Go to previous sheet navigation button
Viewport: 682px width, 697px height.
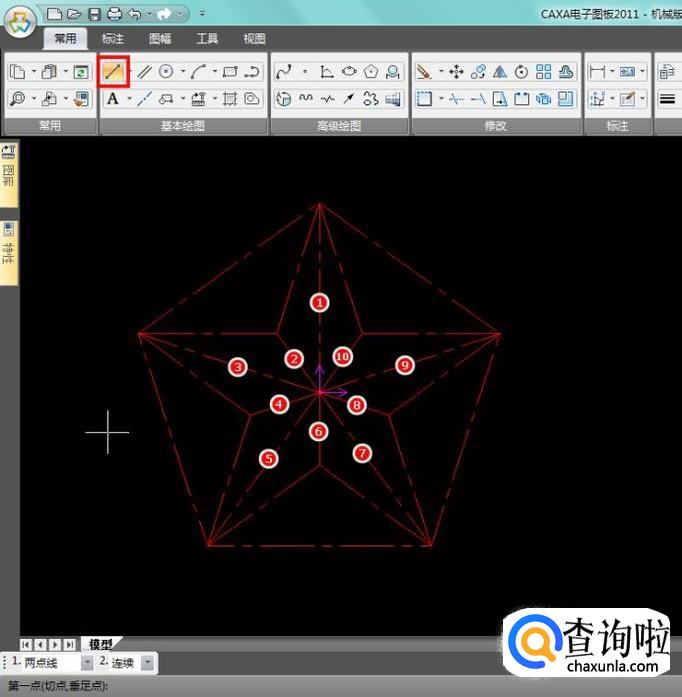[x=40, y=644]
